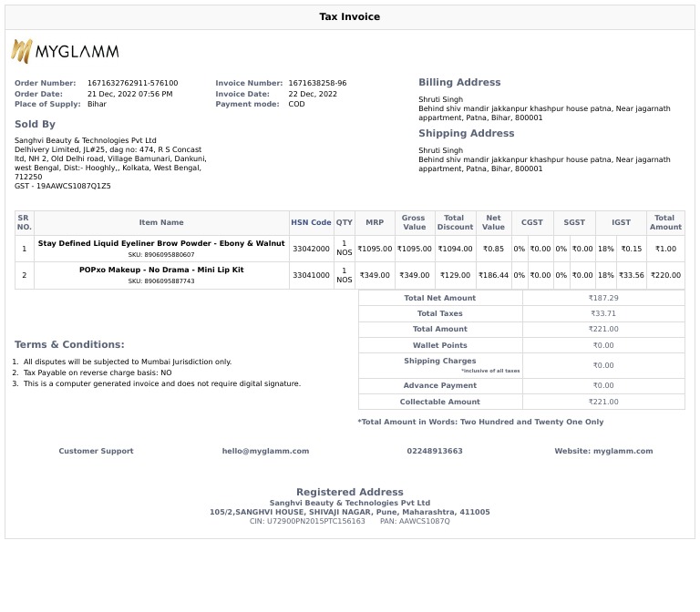Select Shruti Singh under Billing Address
This screenshot has height=612, width=700.
tap(440, 99)
